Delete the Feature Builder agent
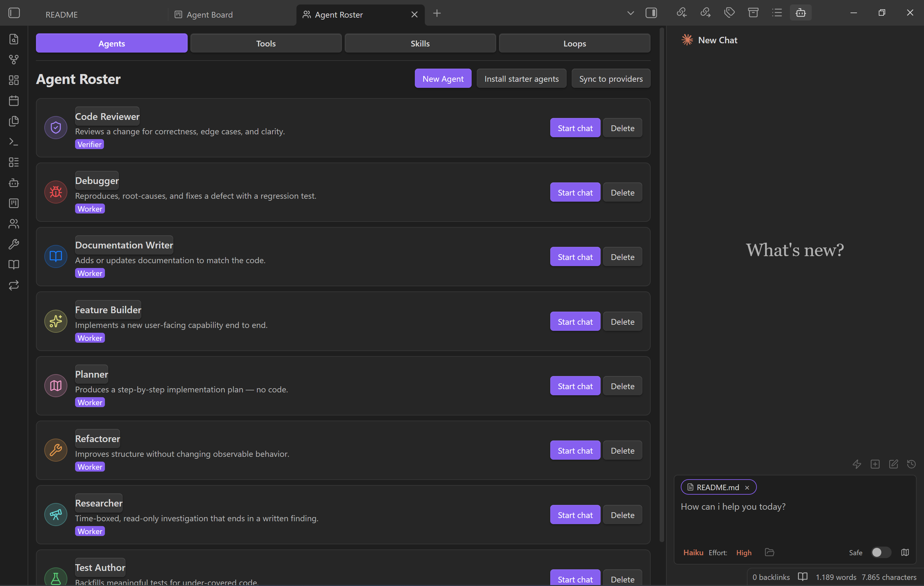This screenshot has width=924, height=586. [622, 322]
